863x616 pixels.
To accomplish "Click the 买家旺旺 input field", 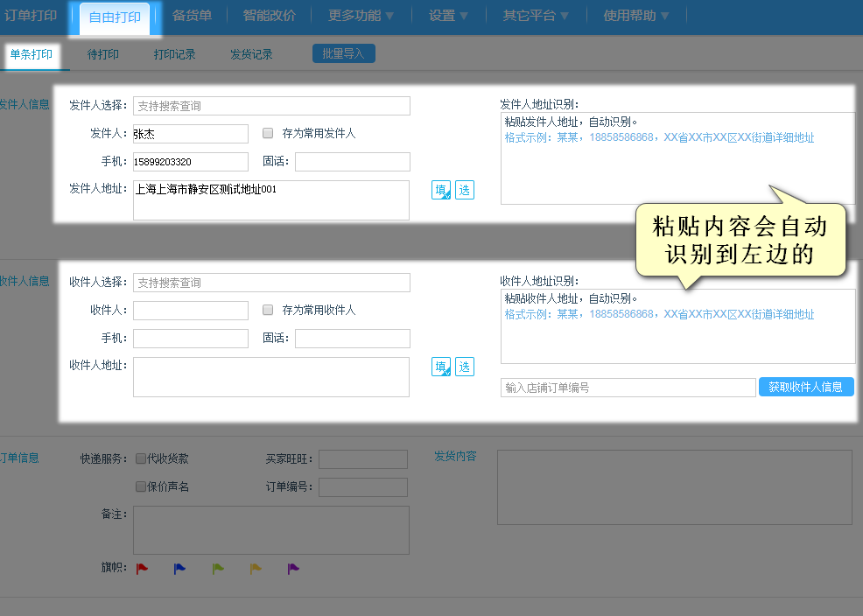I will (x=363, y=459).
